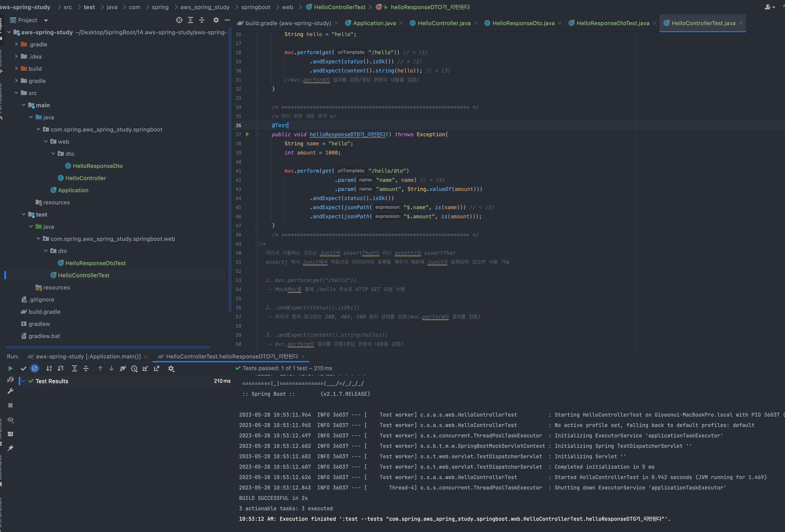Open Project panel settings gear

(x=216, y=20)
